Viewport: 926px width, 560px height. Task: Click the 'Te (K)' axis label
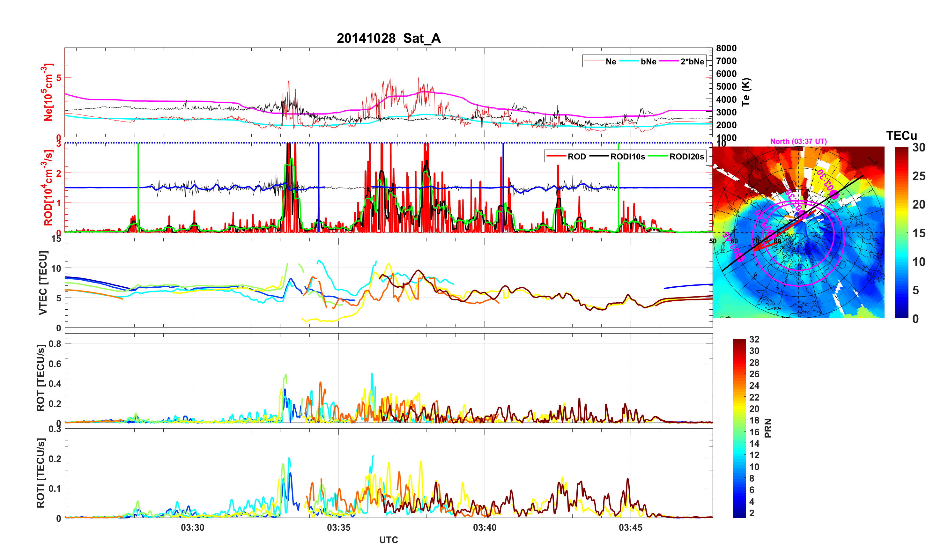coord(745,92)
